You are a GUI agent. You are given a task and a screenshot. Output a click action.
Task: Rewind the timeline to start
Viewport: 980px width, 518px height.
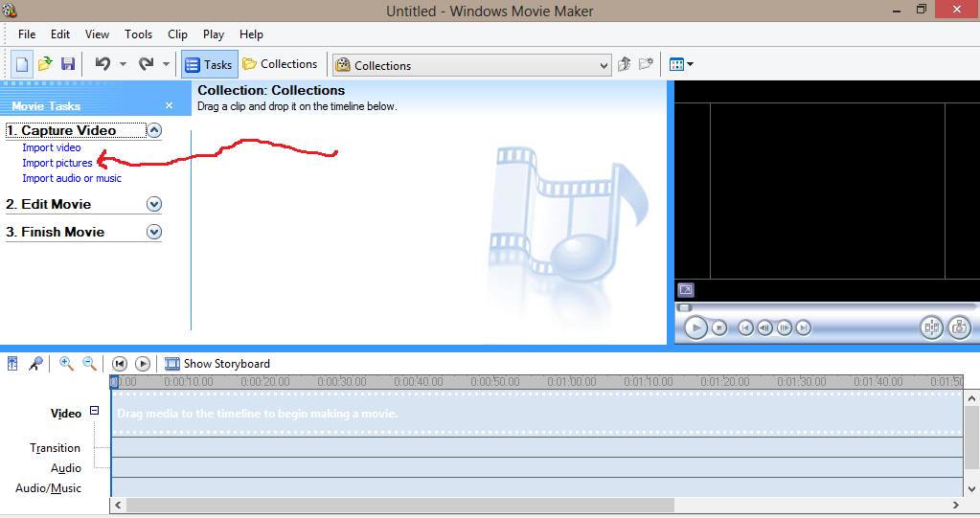point(120,364)
